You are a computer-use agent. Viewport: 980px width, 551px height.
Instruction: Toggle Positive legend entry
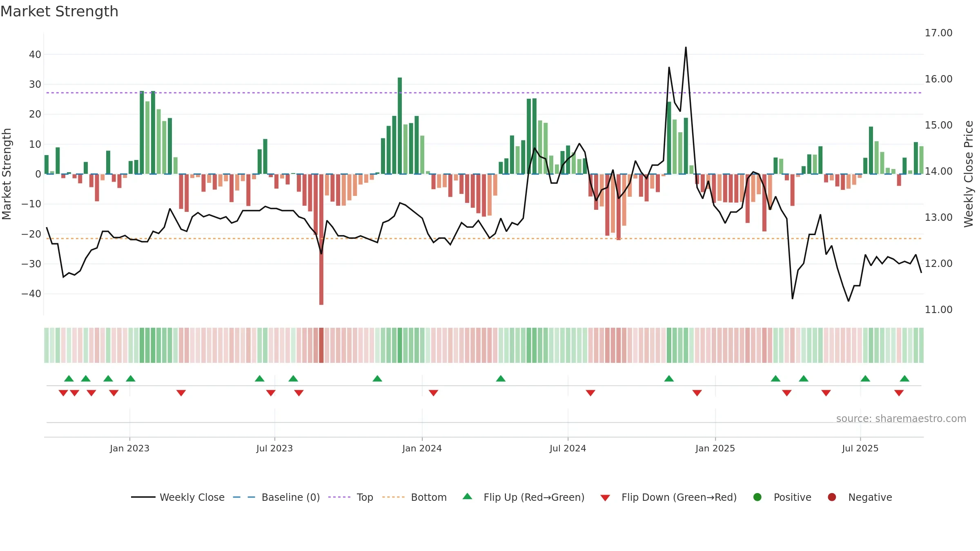782,497
